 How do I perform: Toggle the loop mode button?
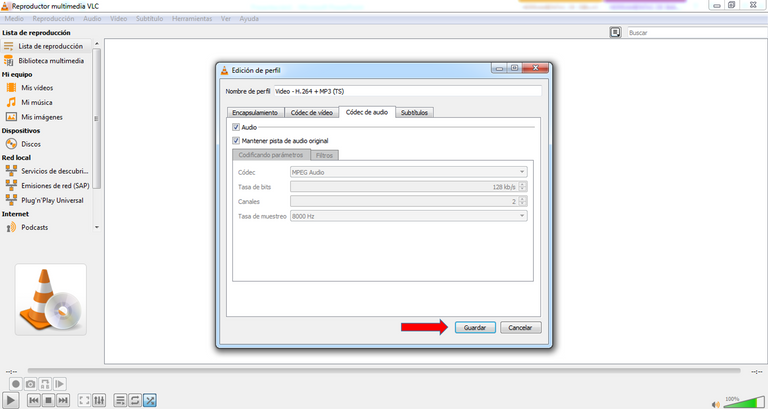pos(135,400)
